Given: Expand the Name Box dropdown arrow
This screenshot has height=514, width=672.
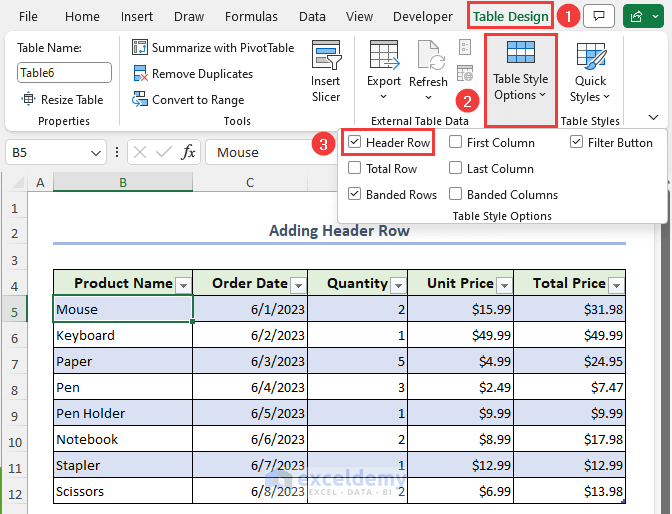Looking at the screenshot, I should 96,153.
